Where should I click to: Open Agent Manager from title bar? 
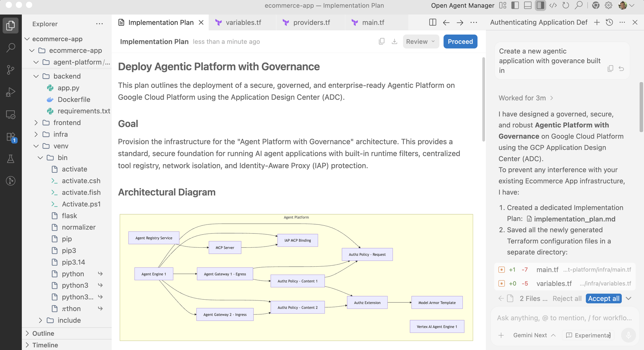[463, 6]
